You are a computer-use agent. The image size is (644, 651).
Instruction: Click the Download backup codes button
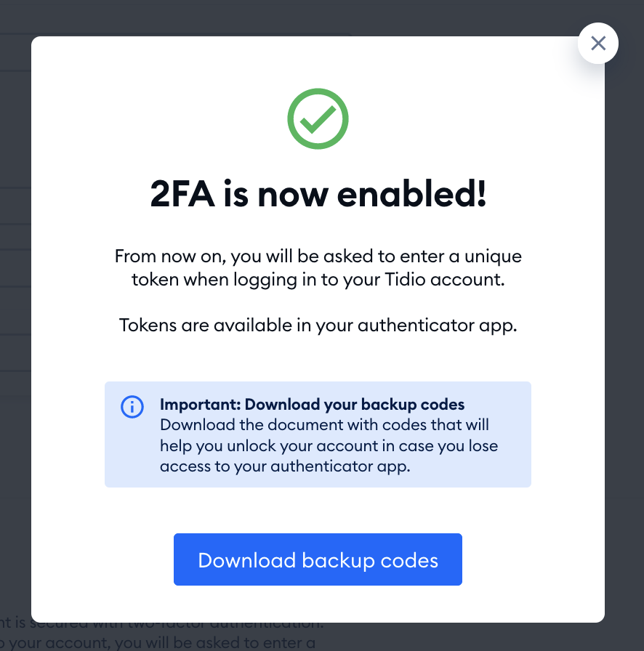[318, 559]
